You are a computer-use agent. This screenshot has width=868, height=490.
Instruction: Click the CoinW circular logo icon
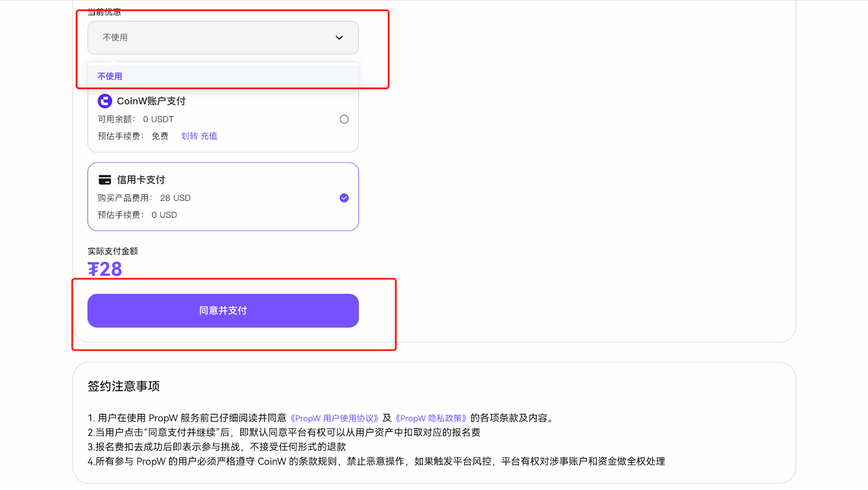tap(106, 100)
